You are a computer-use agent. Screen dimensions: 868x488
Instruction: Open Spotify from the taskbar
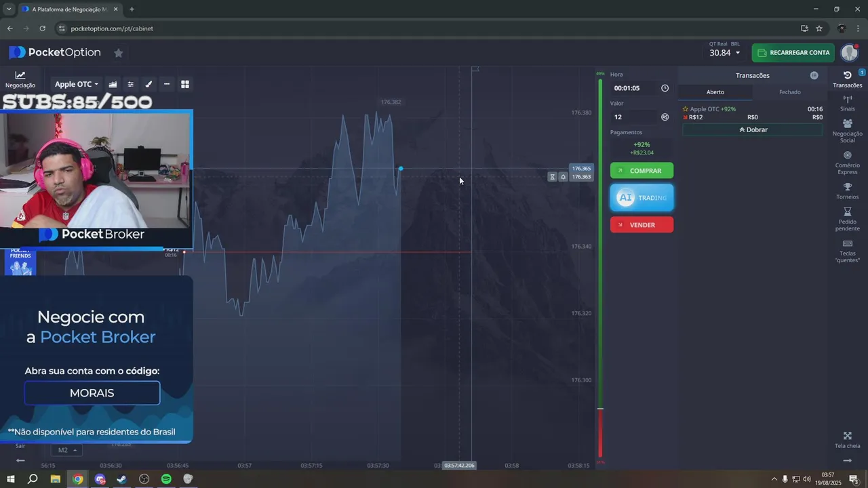pyautogui.click(x=166, y=479)
